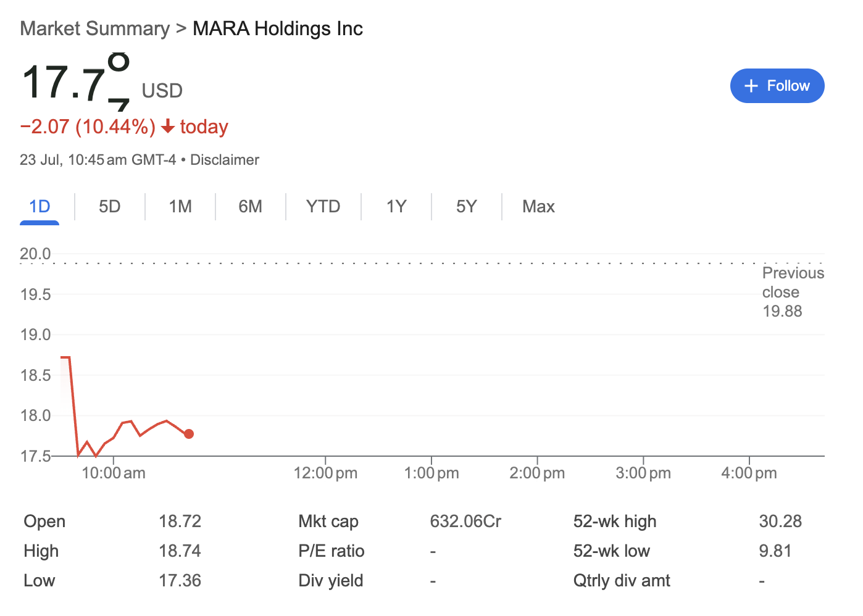Click the Div yield label
This screenshot has height=616, width=863.
(x=331, y=581)
